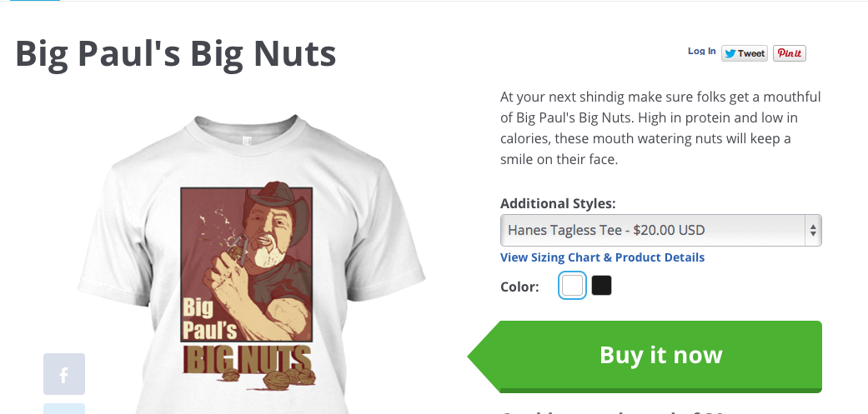868x414 pixels.
Task: Click the Facebook share icon
Action: (x=64, y=374)
